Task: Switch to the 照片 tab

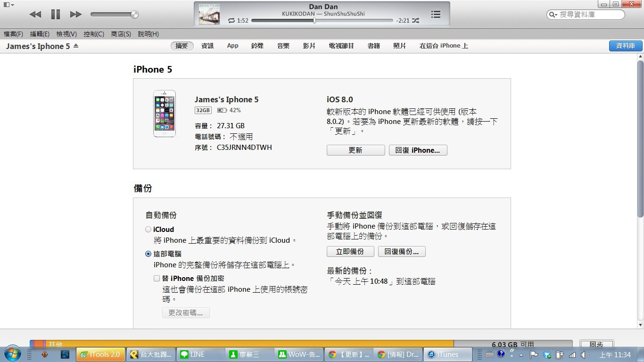Action: tap(400, 46)
